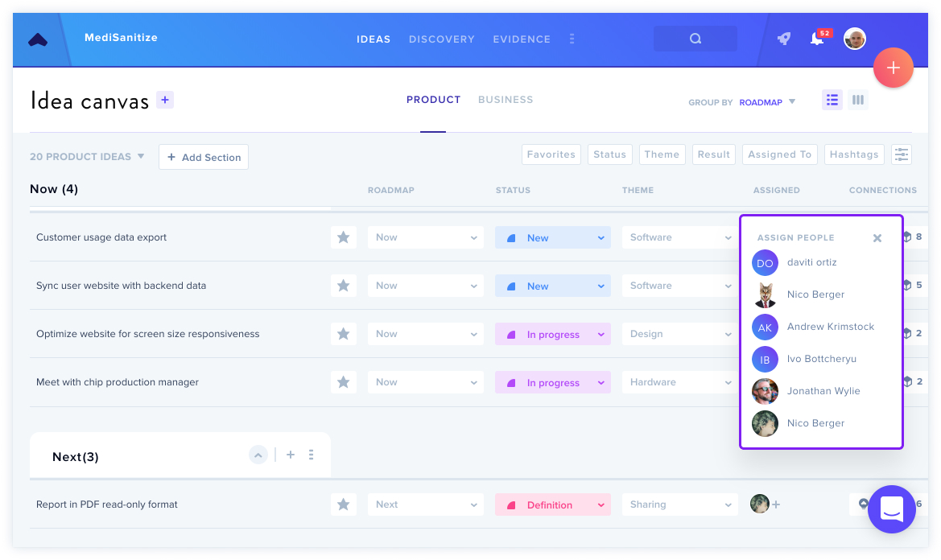Image resolution: width=941 pixels, height=560 pixels.
Task: Assign daviti ortiz
Action: click(811, 262)
